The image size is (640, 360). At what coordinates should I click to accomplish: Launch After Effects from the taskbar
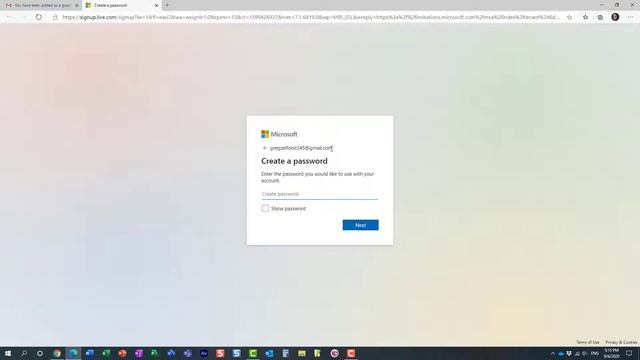tap(204, 353)
